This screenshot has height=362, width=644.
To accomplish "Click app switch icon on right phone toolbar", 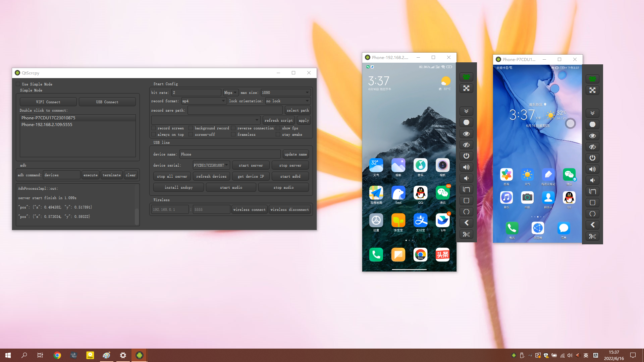I will coord(592,191).
